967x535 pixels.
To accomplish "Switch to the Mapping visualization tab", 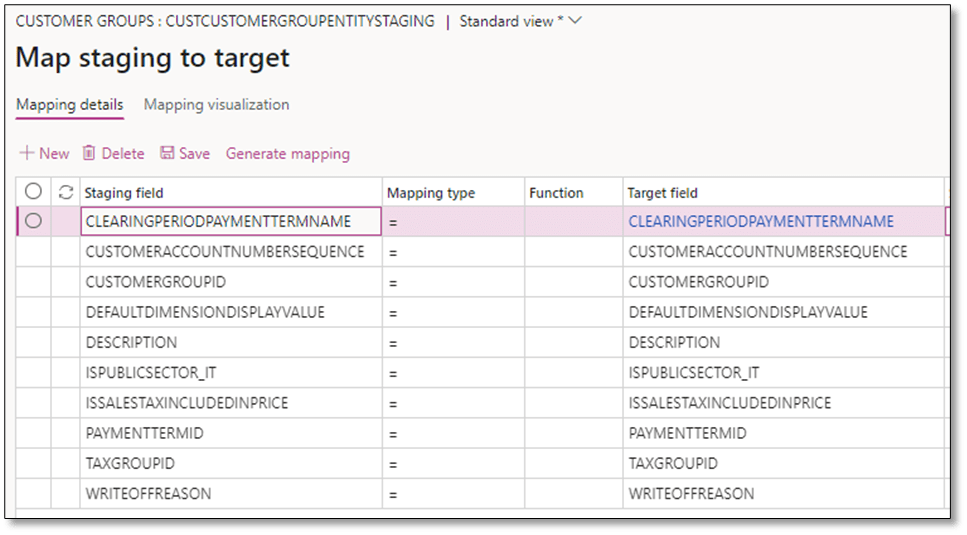I will pyautogui.click(x=216, y=105).
